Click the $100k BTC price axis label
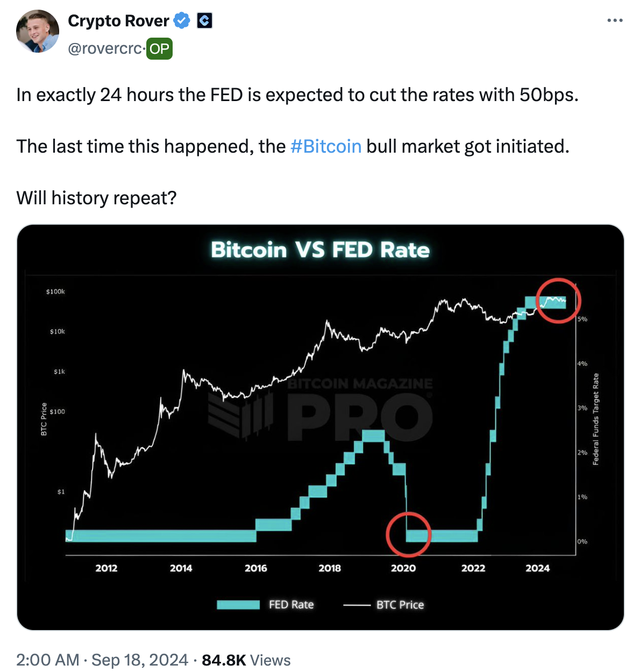The image size is (640, 672). [x=55, y=292]
